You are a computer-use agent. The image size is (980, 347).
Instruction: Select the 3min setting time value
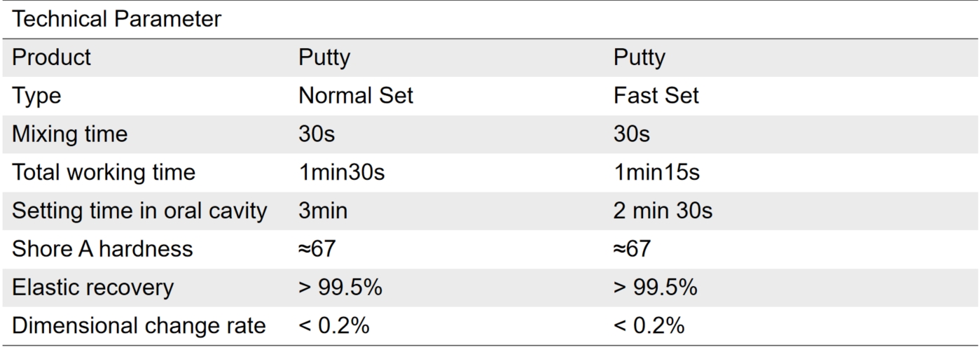(x=323, y=211)
